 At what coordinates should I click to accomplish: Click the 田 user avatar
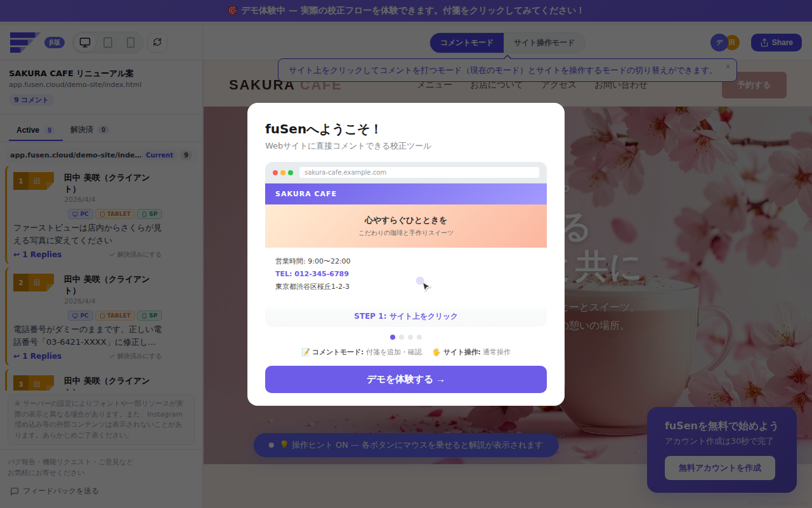(733, 43)
